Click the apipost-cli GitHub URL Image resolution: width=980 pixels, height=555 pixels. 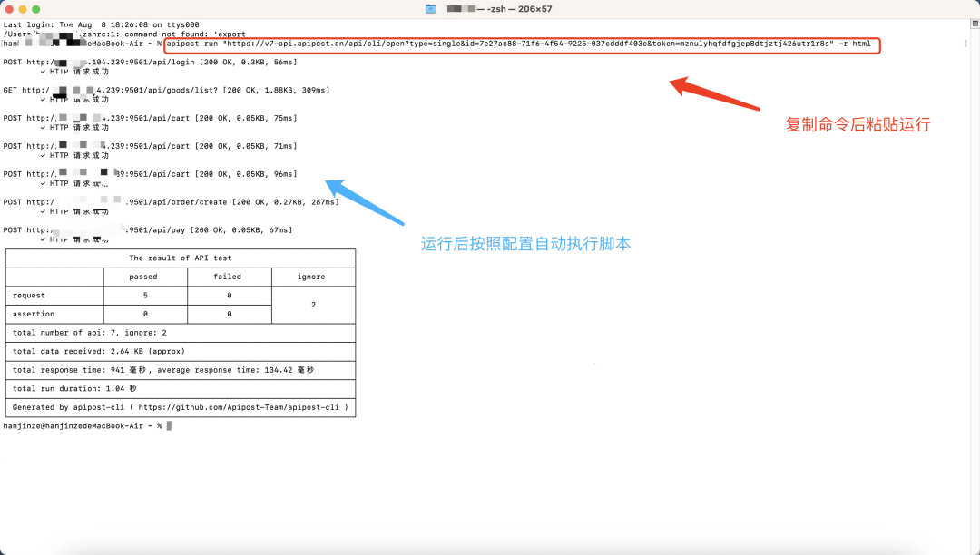coord(239,407)
